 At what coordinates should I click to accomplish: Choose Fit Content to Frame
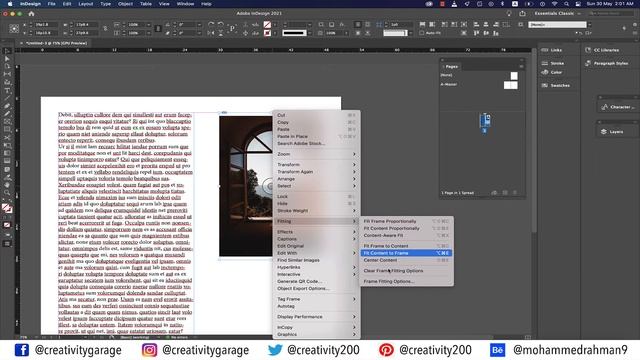click(406, 253)
